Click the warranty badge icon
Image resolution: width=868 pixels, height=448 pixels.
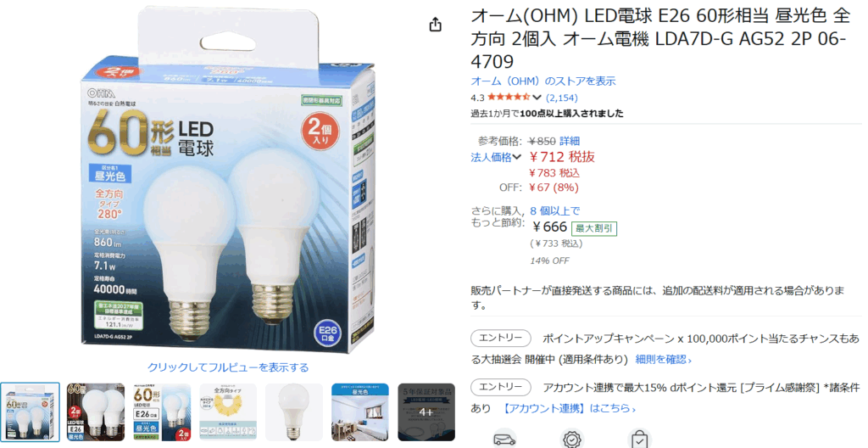[x=571, y=439]
